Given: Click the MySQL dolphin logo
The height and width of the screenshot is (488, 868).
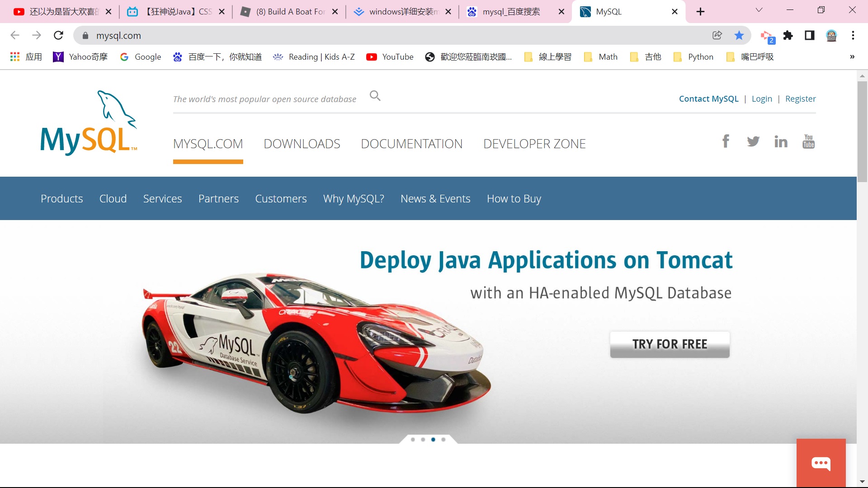Looking at the screenshot, I should 89,123.
